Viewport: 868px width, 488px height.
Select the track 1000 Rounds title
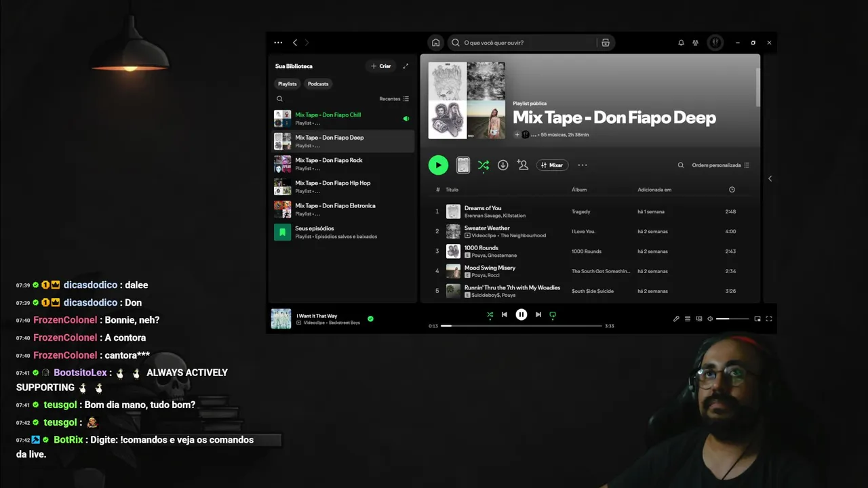481,248
